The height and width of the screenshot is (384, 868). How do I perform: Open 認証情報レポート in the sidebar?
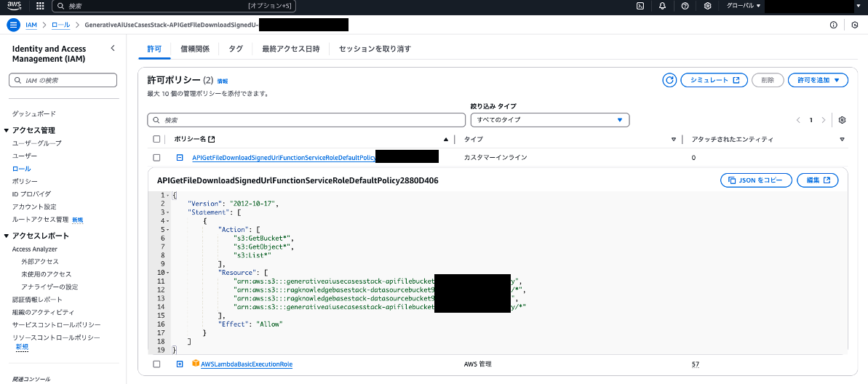coord(37,300)
